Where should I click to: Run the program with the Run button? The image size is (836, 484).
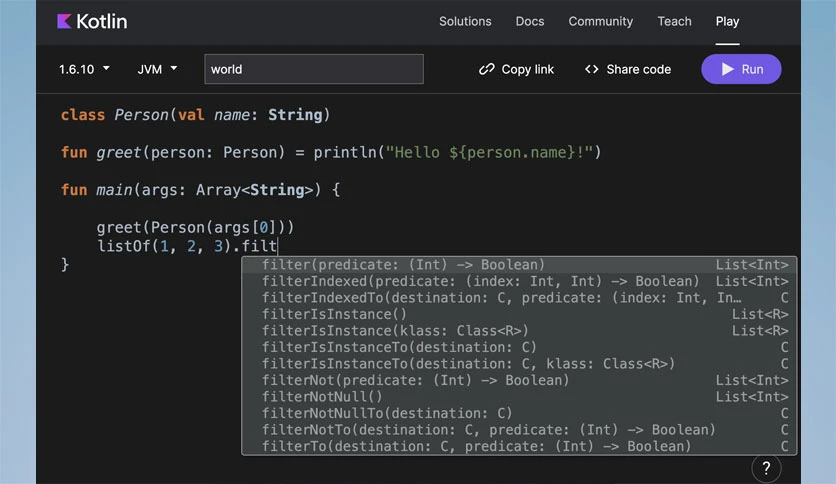[741, 69]
